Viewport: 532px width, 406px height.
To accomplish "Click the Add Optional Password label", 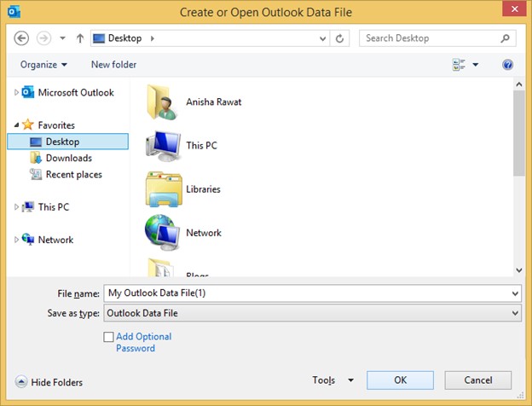I will [x=144, y=342].
